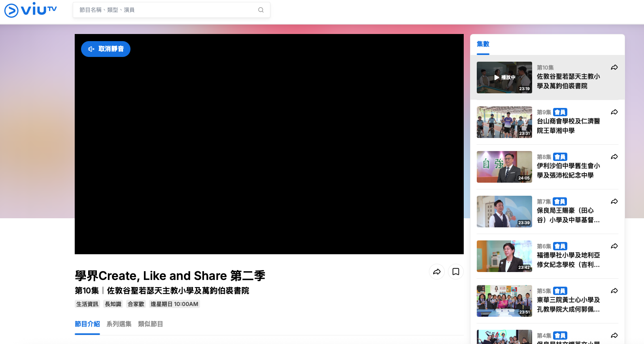Screen dimensions: 644x344
Task: Play the partially visible 第4集 thumbnail
Action: pyautogui.click(x=504, y=337)
